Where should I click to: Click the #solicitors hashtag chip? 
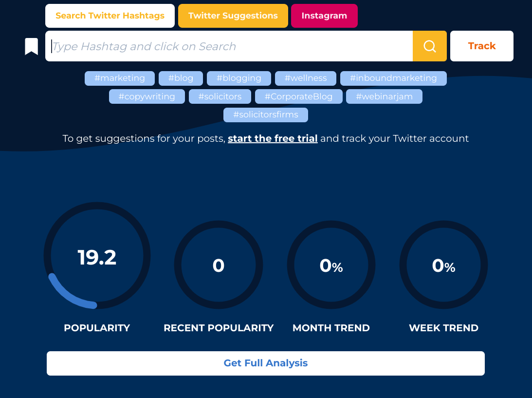(220, 96)
